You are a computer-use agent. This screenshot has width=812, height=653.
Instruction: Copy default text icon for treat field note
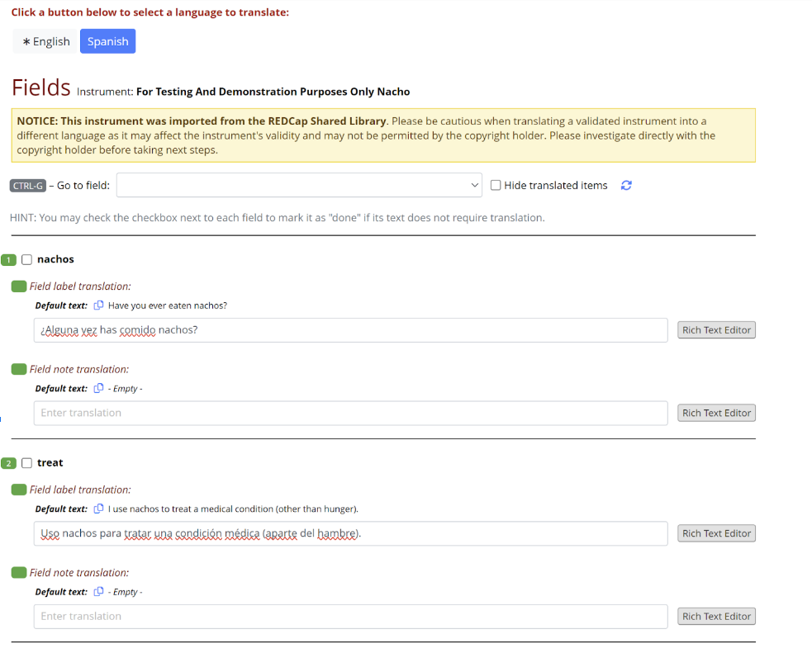[98, 592]
